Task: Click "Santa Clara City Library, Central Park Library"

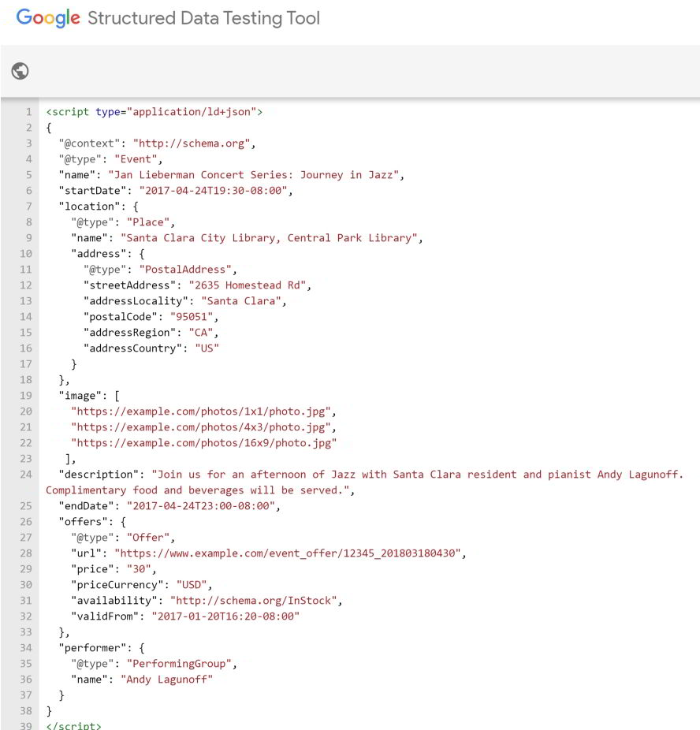Action: tap(269, 238)
